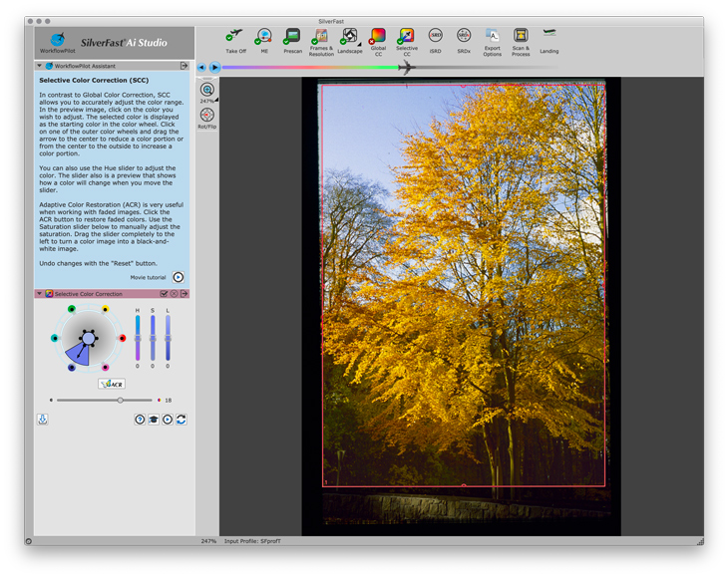Open Export Options in the toolbar
Screen dimensions: 728x577
coord(493,37)
